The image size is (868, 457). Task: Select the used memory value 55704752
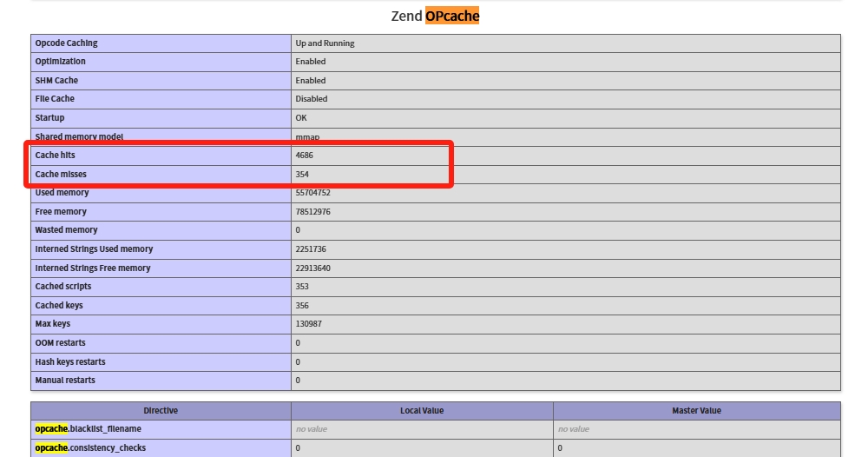coord(312,193)
